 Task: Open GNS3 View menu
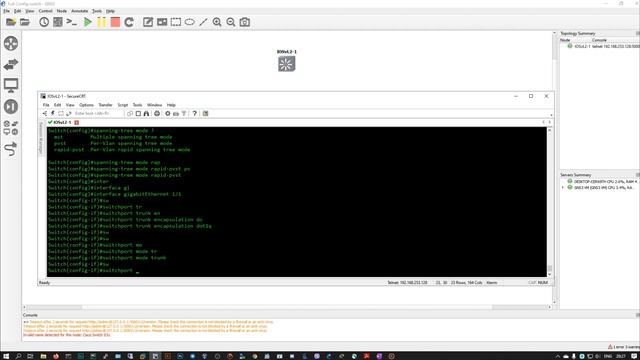tap(30, 11)
